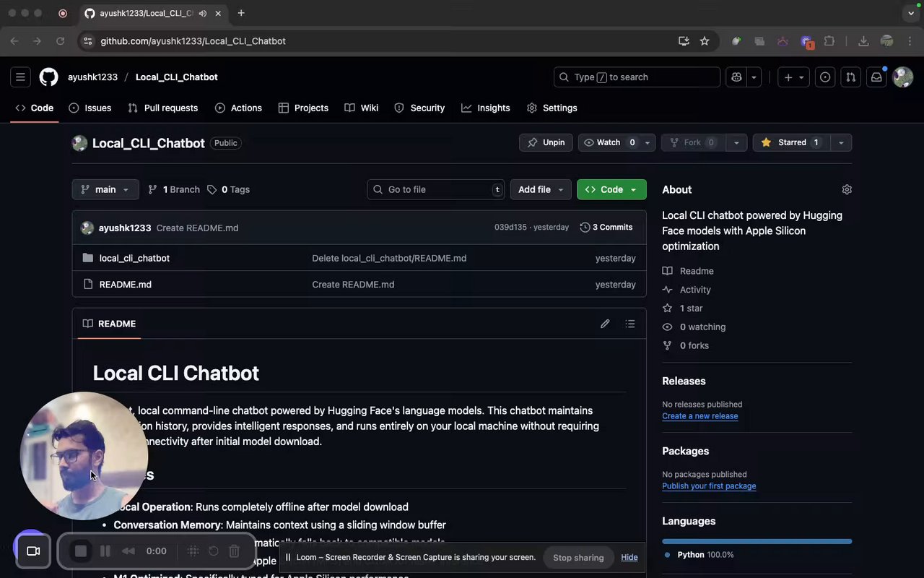Expand the Copilot dropdown arrow

[754, 77]
